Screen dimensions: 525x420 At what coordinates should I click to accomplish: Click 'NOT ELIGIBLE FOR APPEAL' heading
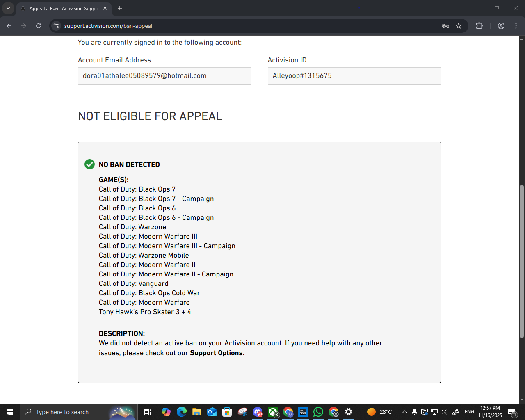[x=150, y=116]
